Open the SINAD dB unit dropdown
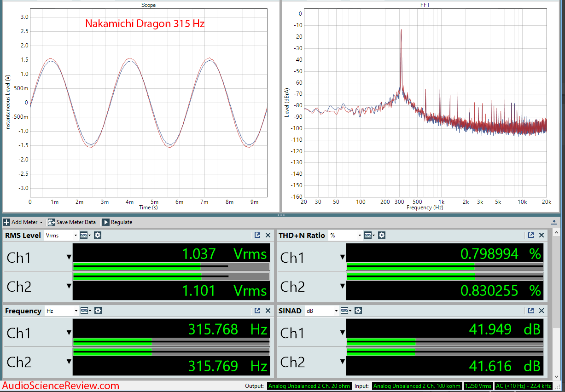Screen dimensions: 565x392 pyautogui.click(x=322, y=311)
